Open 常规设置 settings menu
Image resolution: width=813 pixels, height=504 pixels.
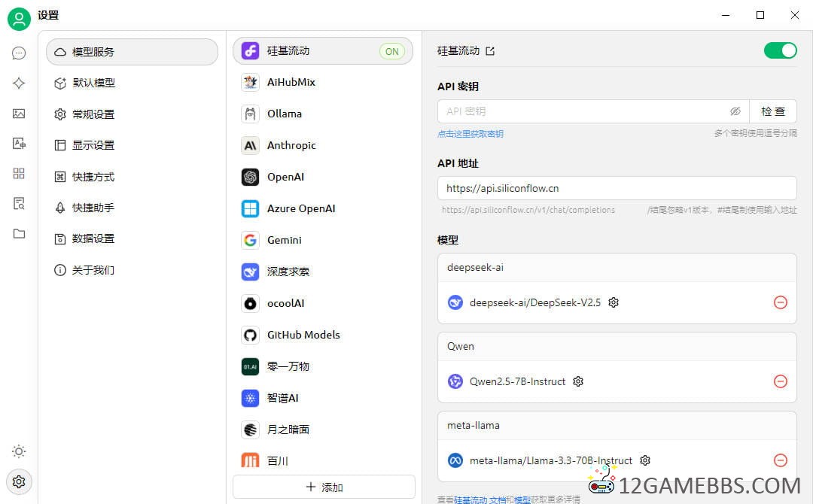(132, 114)
